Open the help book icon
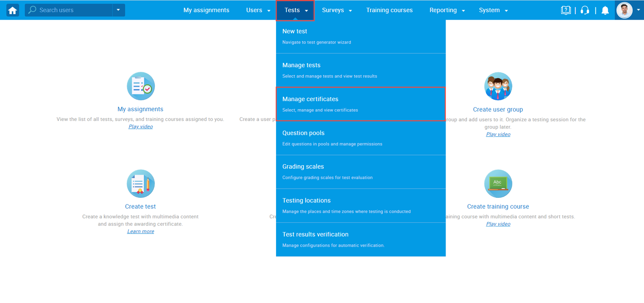Image resolution: width=644 pixels, height=303 pixels. coord(566,10)
